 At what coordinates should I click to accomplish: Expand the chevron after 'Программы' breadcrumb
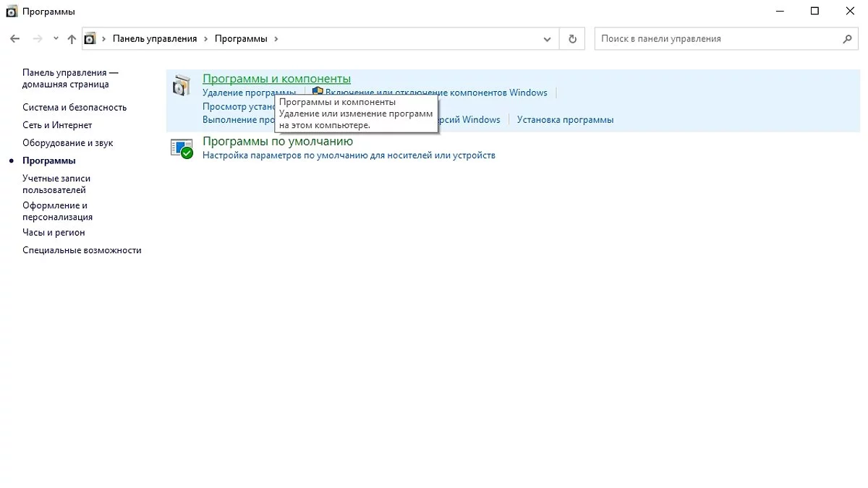pyautogui.click(x=276, y=39)
